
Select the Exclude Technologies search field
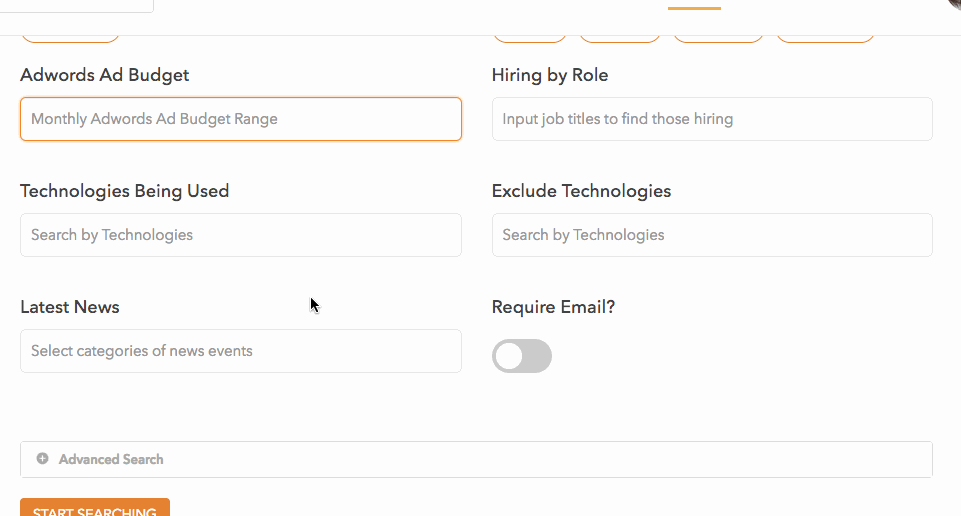712,235
